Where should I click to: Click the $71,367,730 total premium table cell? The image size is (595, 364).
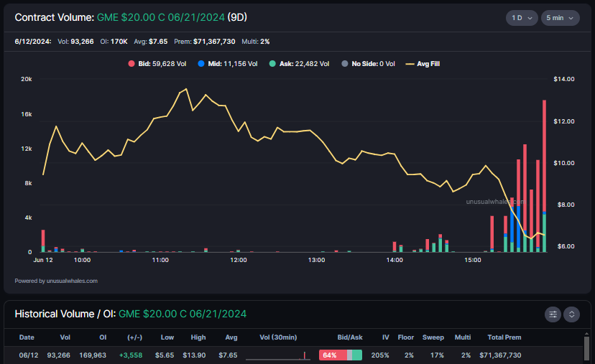500,355
